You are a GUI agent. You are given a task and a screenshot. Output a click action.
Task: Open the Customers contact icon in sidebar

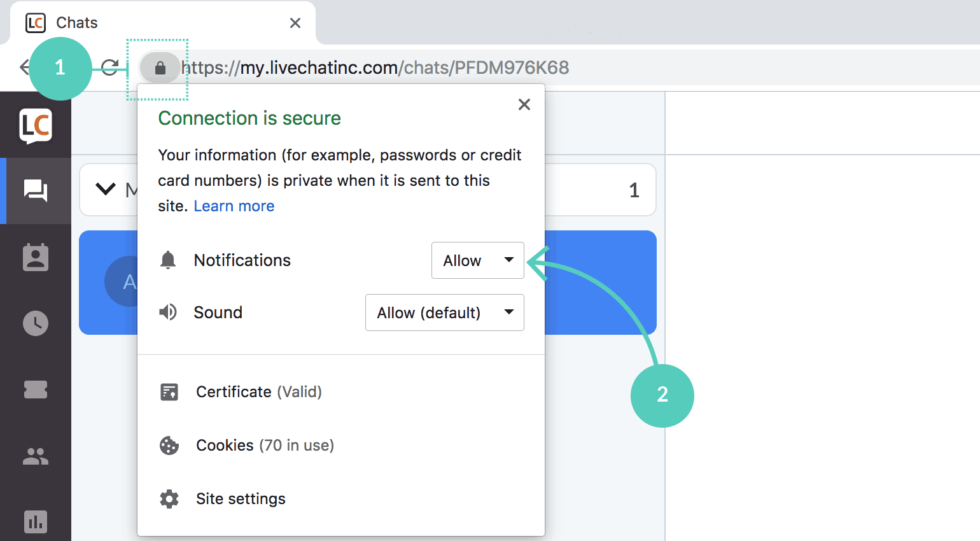pos(36,257)
